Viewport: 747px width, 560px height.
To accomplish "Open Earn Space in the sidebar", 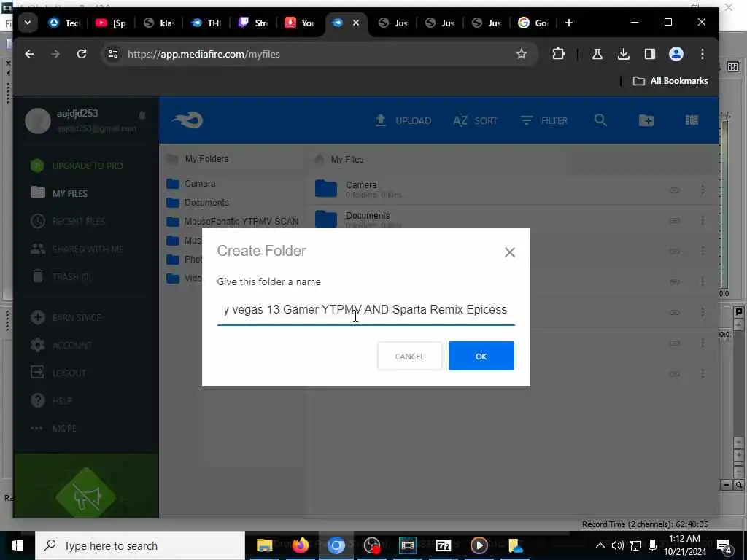I will pyautogui.click(x=66, y=317).
